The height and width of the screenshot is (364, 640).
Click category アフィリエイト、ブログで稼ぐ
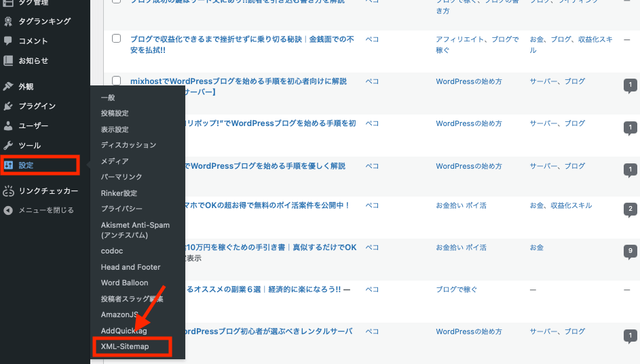tap(477, 45)
